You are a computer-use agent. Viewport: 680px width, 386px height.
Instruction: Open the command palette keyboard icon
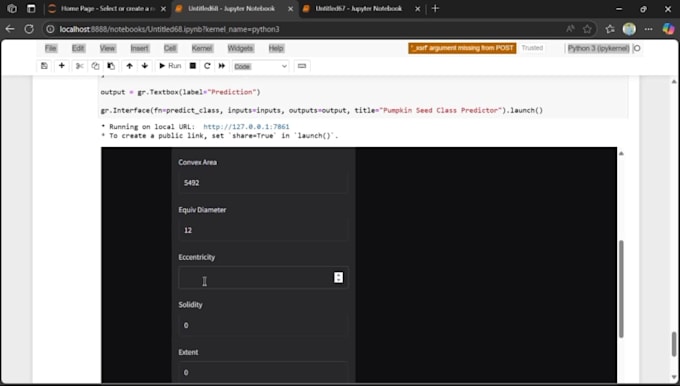pyautogui.click(x=302, y=66)
